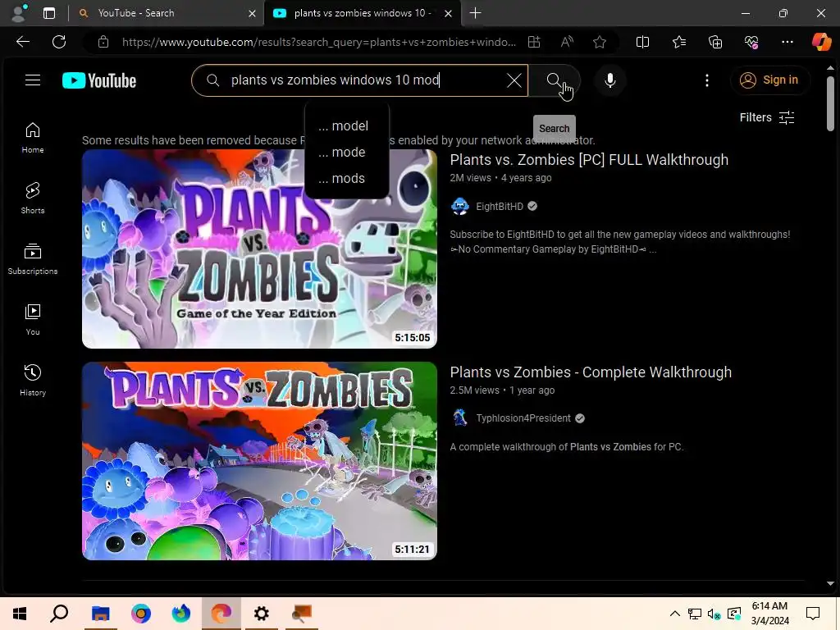Close the 'YouTube - Search' tab
840x630 pixels.
point(252,13)
